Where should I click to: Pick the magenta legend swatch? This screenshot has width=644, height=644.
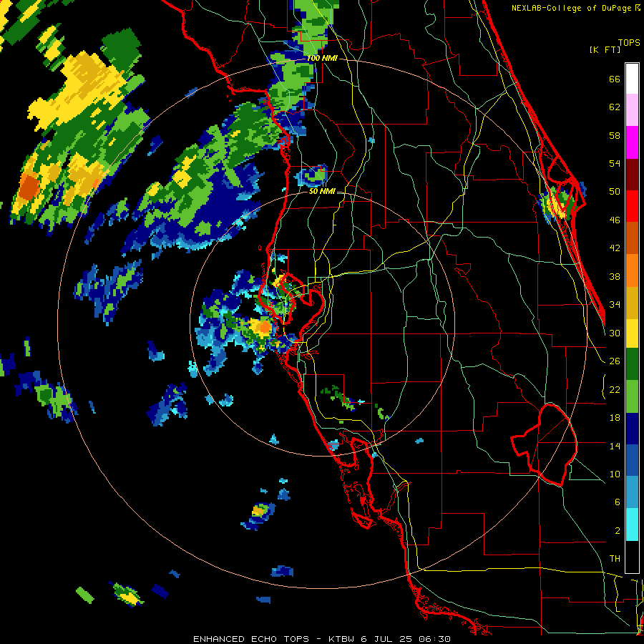632,142
